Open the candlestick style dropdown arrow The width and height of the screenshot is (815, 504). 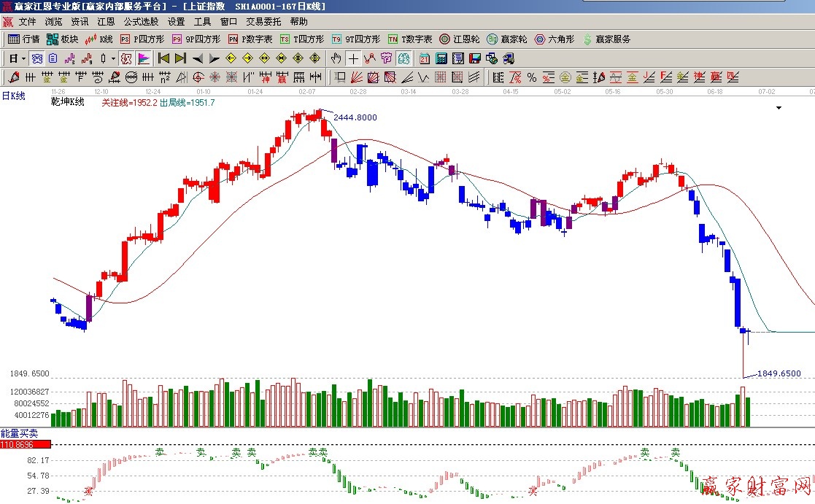point(113,58)
